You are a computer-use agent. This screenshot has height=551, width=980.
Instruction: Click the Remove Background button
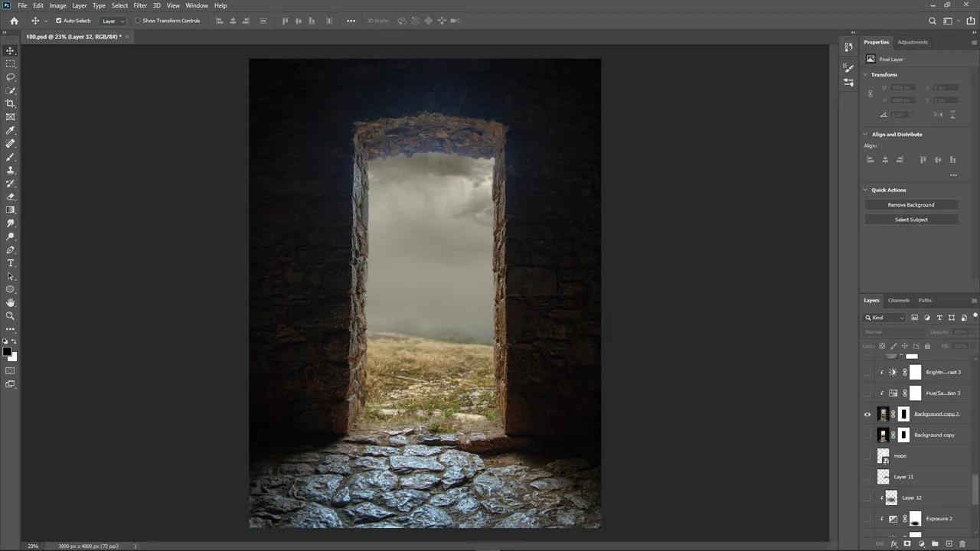click(911, 204)
